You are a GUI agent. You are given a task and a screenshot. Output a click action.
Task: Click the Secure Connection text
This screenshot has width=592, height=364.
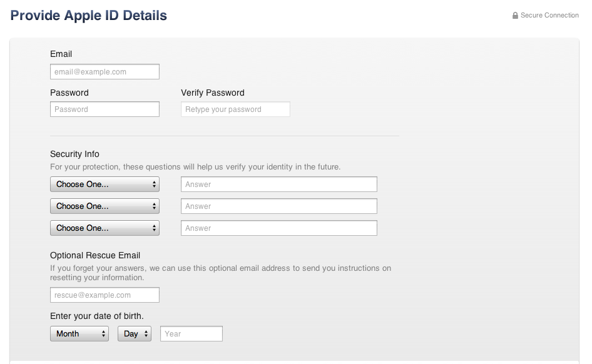click(549, 16)
